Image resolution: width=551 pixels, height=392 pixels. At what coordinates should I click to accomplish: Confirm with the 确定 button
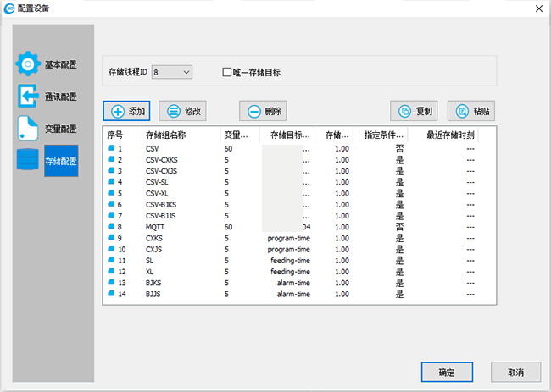447,373
